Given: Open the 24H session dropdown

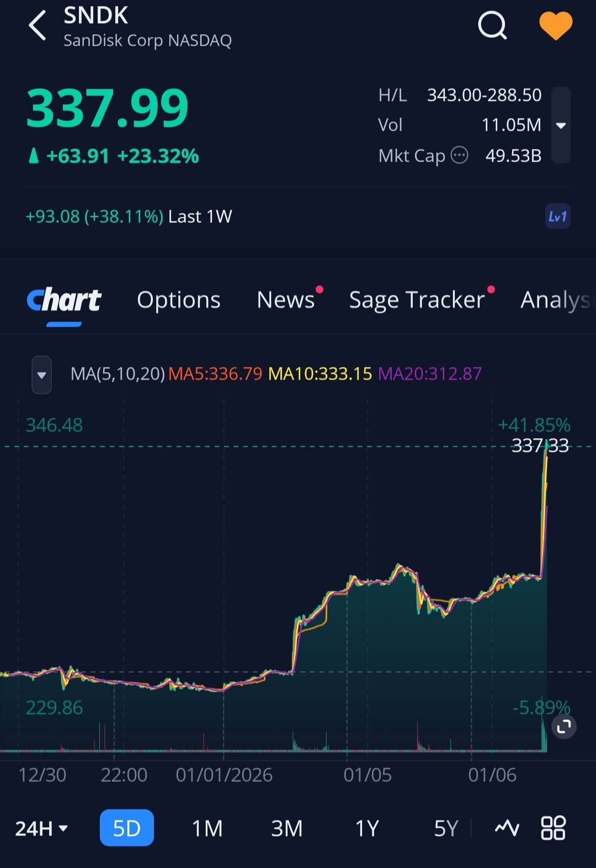Looking at the screenshot, I should pos(41,828).
